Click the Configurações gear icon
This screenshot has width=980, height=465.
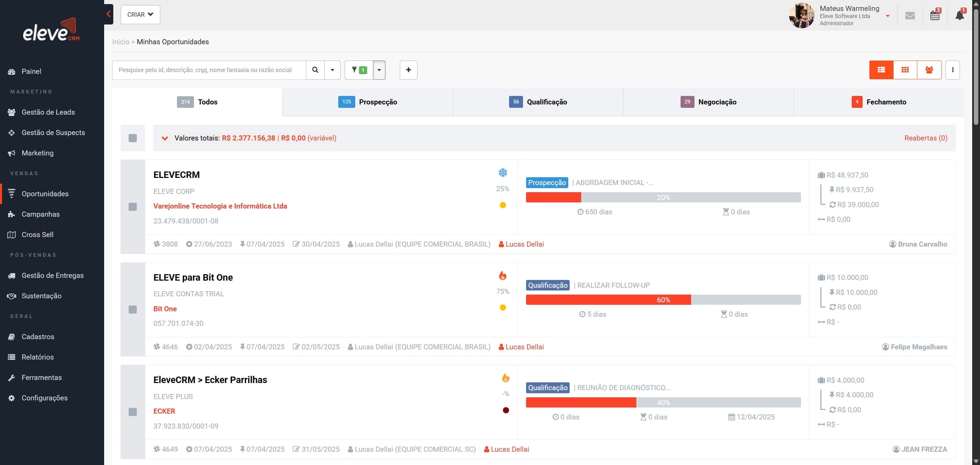(x=12, y=398)
